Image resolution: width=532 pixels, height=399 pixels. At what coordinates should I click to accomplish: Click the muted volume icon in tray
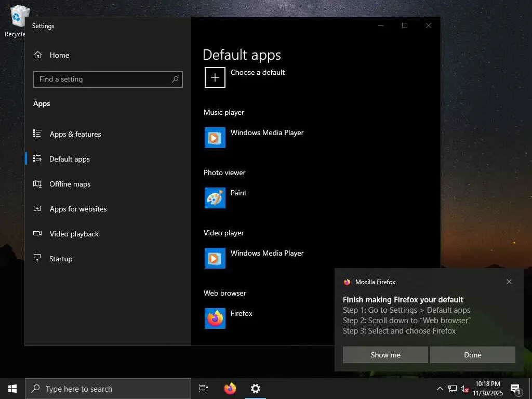pyautogui.click(x=464, y=389)
